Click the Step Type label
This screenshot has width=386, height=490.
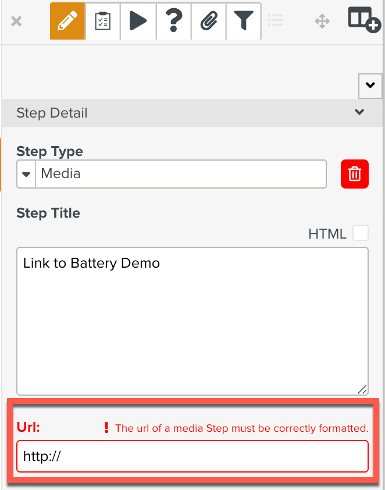50,151
